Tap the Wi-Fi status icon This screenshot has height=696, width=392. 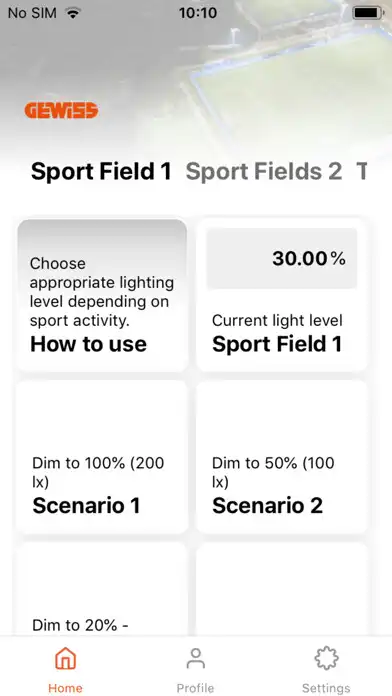pos(72,13)
